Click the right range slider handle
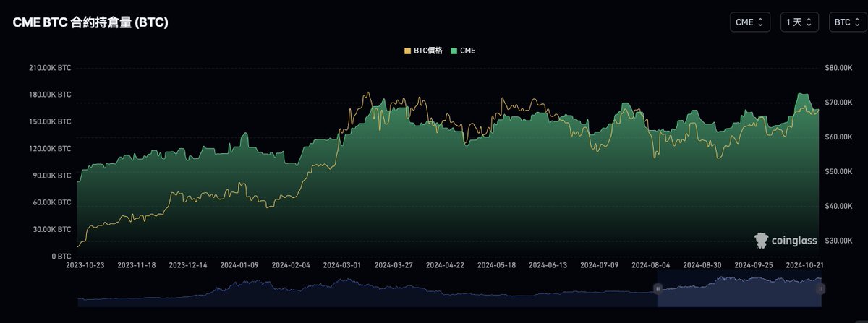 821,288
